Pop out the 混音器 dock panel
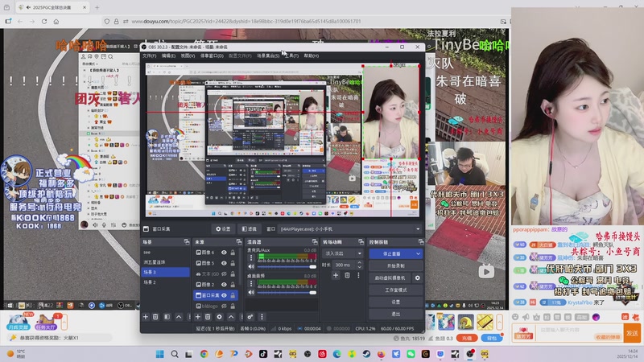The height and width of the screenshot is (362, 644). [x=315, y=242]
